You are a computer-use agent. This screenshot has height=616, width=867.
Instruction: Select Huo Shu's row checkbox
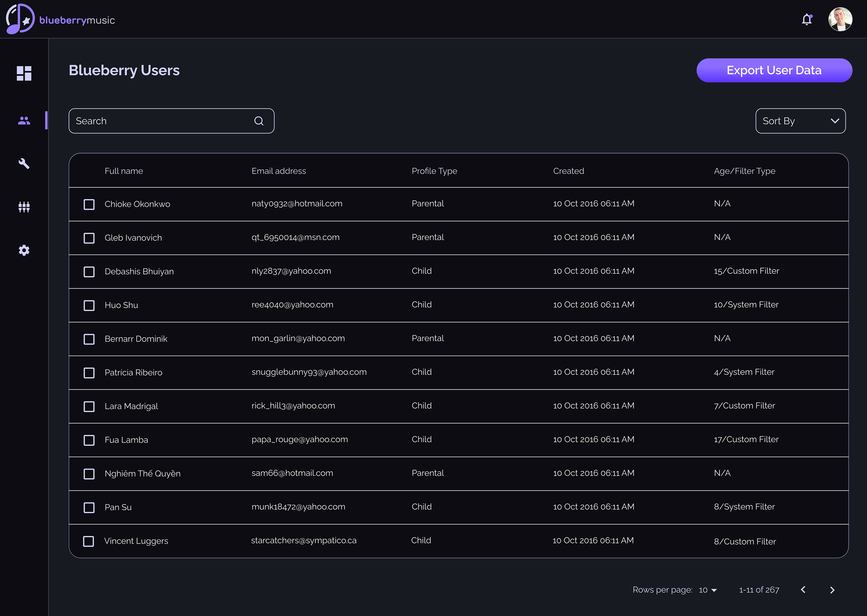coord(89,305)
